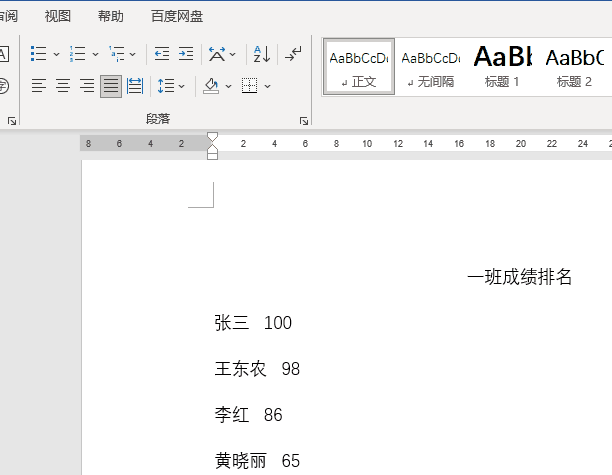
Task: Click the enclosed character icon at left edge
Action: (x=4, y=86)
